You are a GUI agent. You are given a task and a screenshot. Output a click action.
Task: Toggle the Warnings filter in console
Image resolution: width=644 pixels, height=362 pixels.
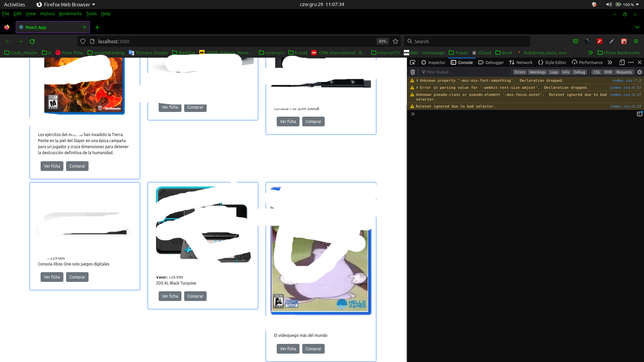[537, 72]
